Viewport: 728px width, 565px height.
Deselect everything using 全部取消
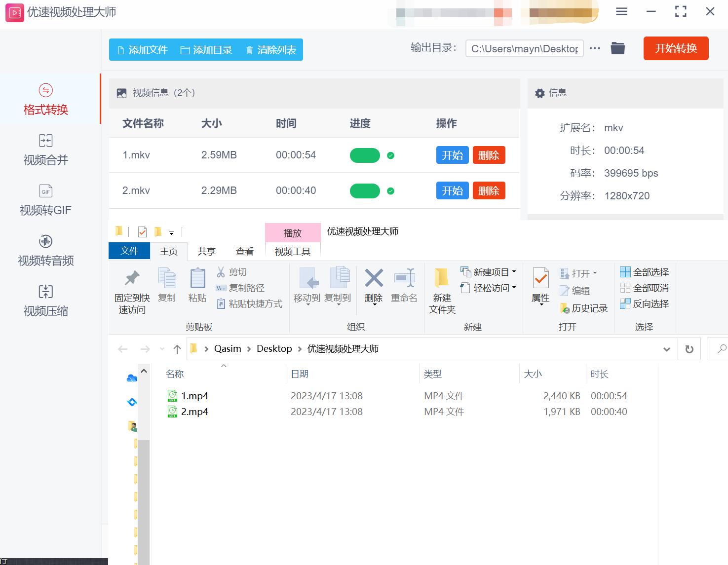point(645,288)
